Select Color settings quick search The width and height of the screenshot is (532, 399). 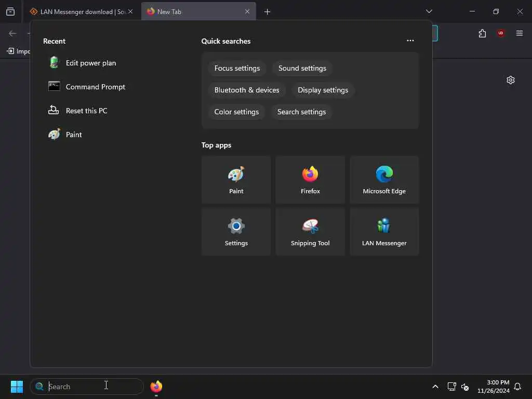pos(236,112)
